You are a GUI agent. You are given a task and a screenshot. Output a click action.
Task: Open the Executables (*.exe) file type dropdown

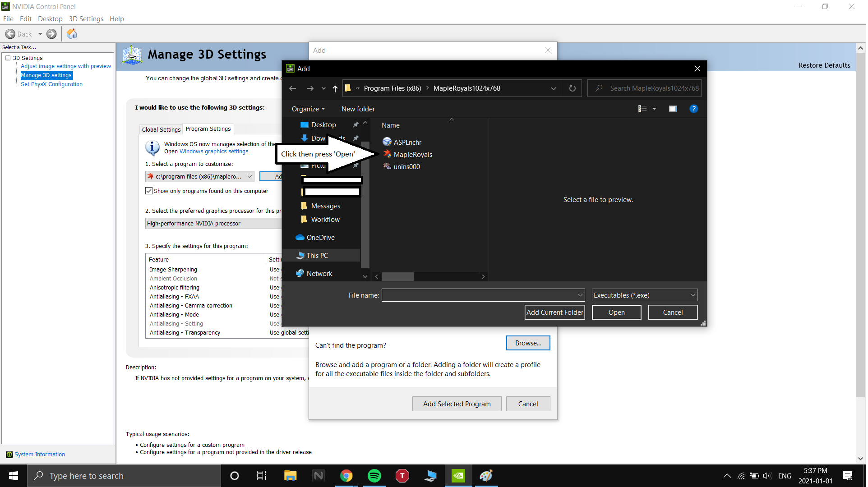coord(644,295)
